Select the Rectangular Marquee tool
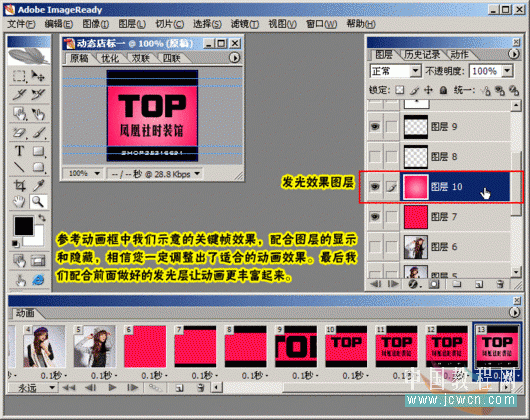Image resolution: width=530 pixels, height=420 pixels. tap(19, 76)
